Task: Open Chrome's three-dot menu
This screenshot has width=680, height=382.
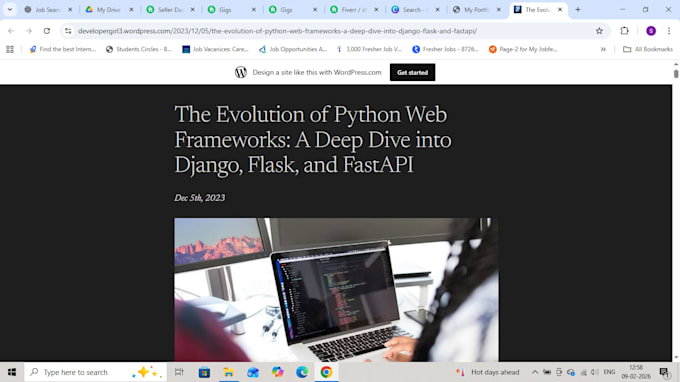Action: point(669,31)
